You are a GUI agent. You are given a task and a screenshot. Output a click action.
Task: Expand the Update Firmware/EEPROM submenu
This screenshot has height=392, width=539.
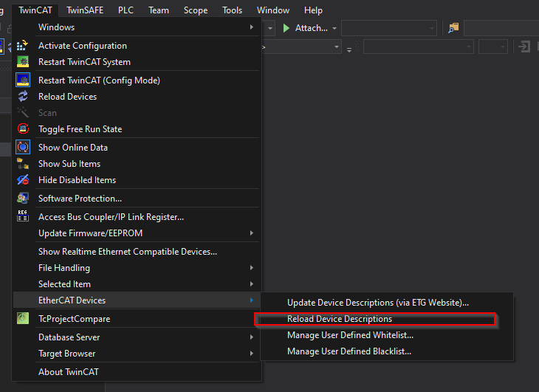(x=137, y=233)
